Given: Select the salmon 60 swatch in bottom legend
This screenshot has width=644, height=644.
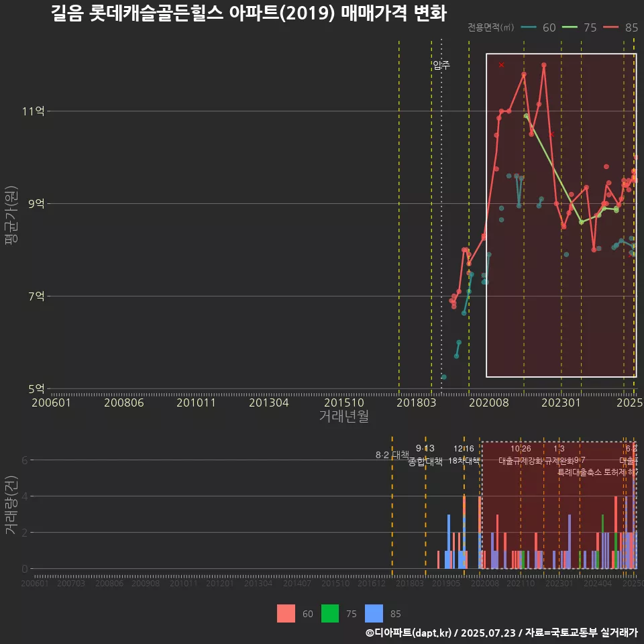Looking at the screenshot, I should [286, 614].
